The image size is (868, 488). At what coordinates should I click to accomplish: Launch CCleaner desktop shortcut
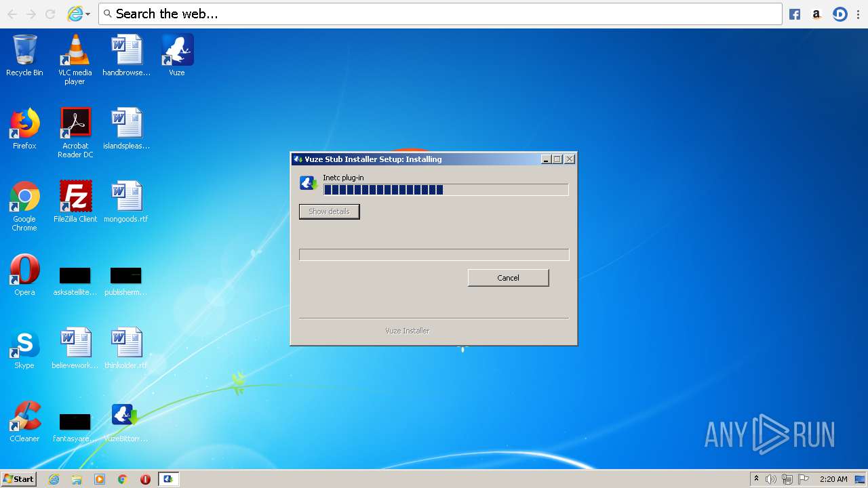[x=24, y=422]
